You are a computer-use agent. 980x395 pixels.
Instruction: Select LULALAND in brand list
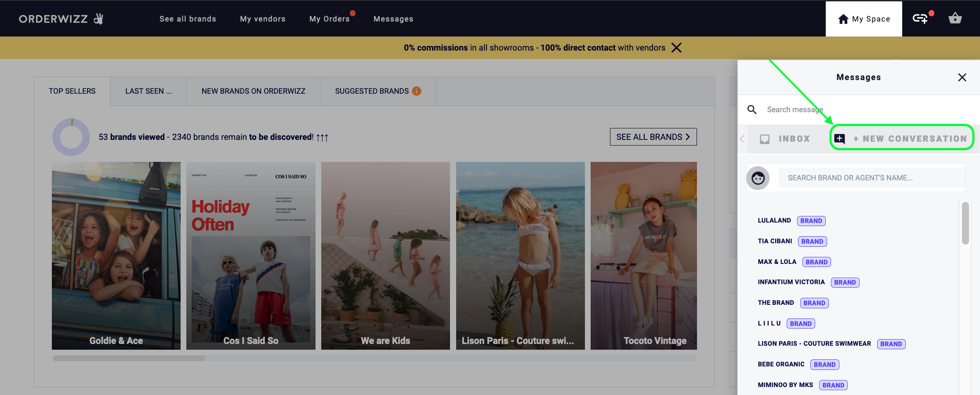click(774, 220)
